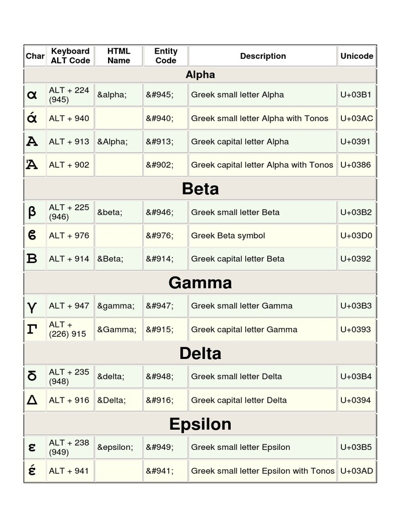Click the capital Beta character glyph
The image size is (399, 532).
coord(32,259)
